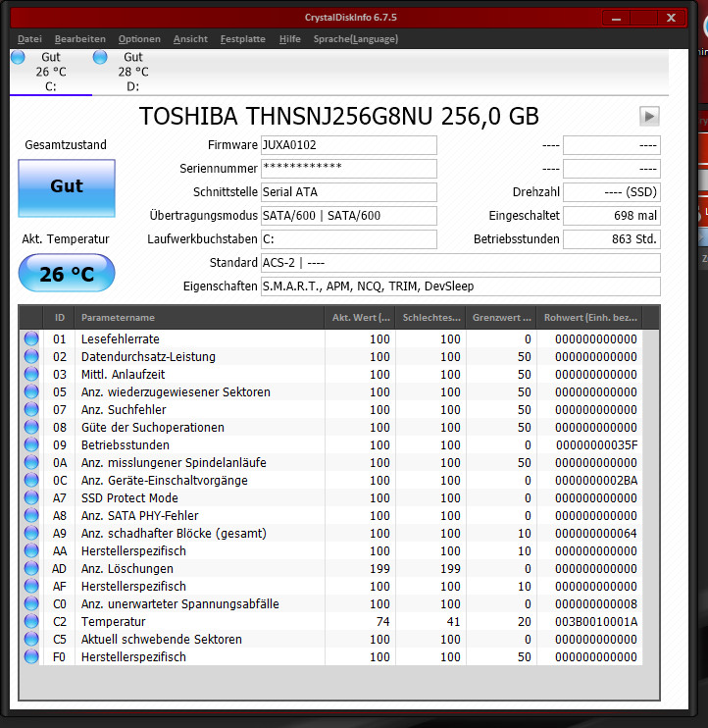Click the Parametername column header
This screenshot has width=708, height=728.
[x=199, y=318]
